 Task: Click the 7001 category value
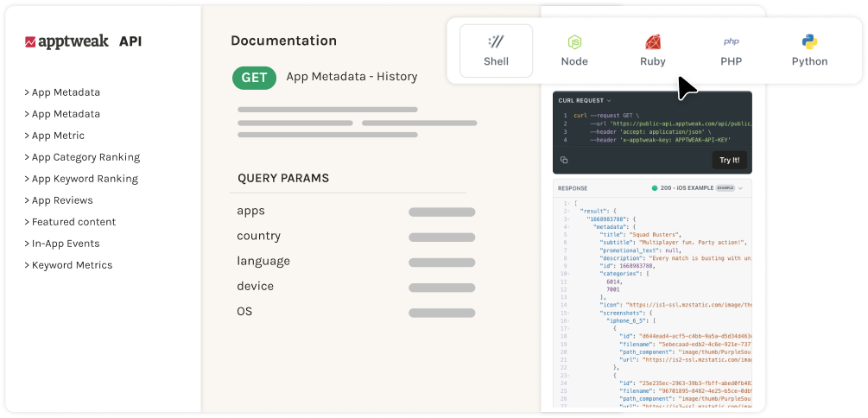(613, 289)
